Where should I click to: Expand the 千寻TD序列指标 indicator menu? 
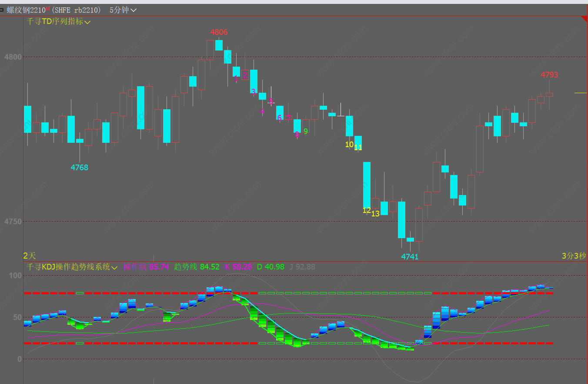click(58, 21)
